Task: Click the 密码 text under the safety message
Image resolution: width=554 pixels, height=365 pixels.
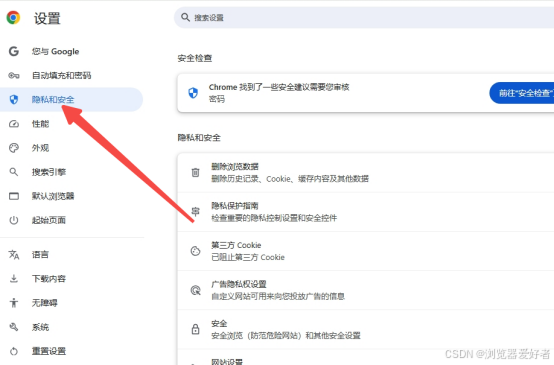Action: coord(217,99)
